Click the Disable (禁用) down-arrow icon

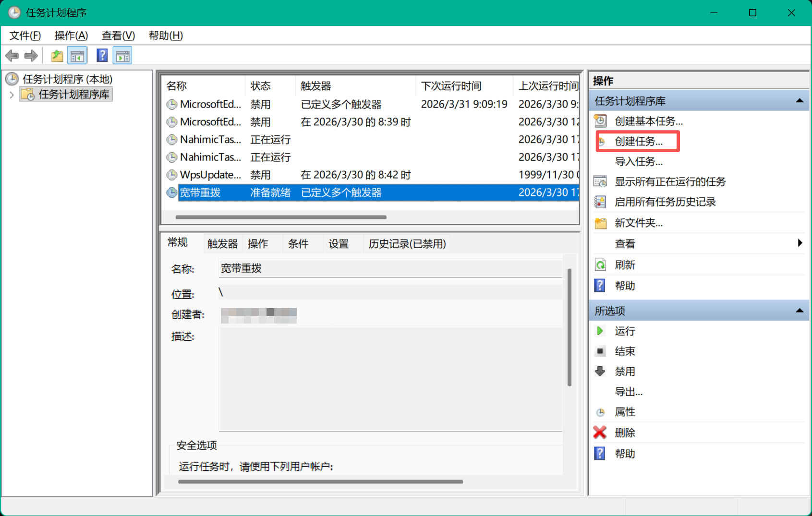tap(600, 371)
